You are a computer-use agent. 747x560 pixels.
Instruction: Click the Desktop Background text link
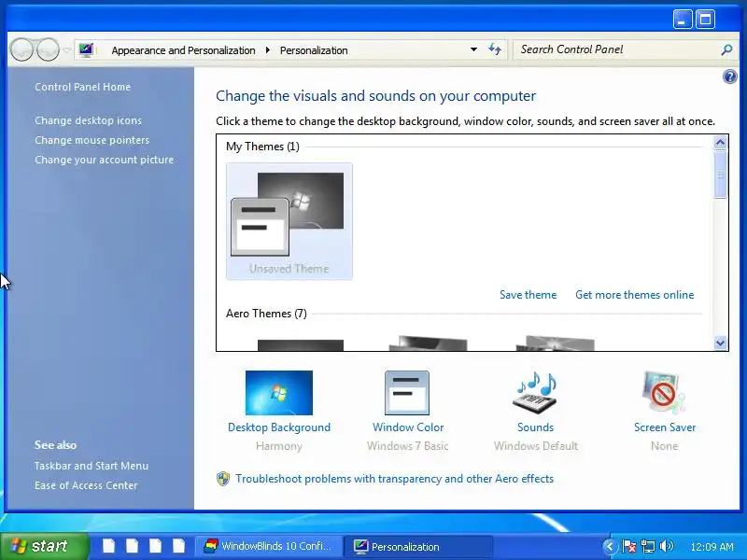(279, 427)
